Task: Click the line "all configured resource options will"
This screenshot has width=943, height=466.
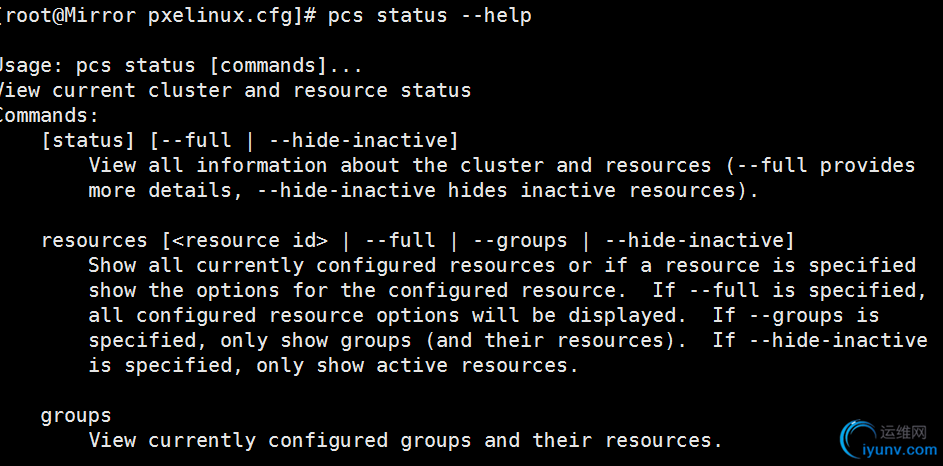Action: tap(484, 316)
